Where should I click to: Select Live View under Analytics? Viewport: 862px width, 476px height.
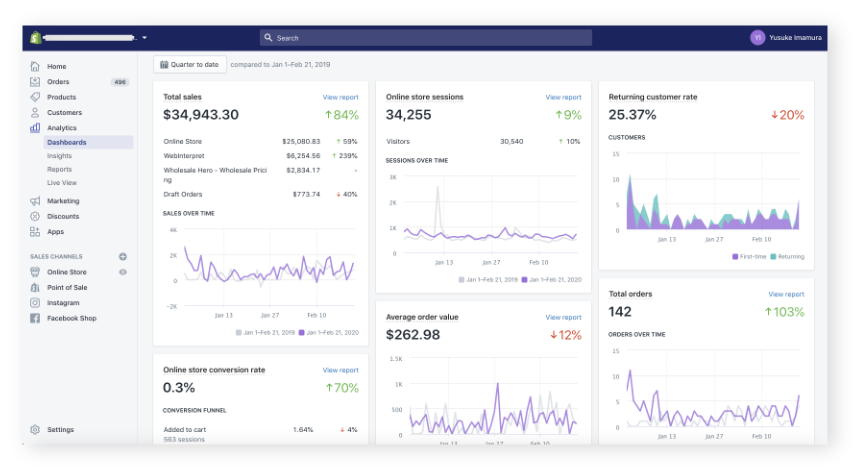61,183
